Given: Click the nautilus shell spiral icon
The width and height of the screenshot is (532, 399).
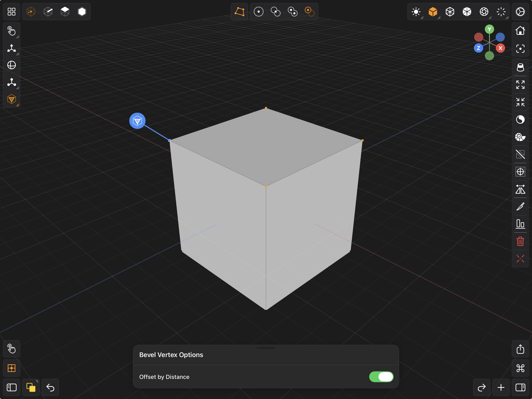Looking at the screenshot, I should (520, 137).
